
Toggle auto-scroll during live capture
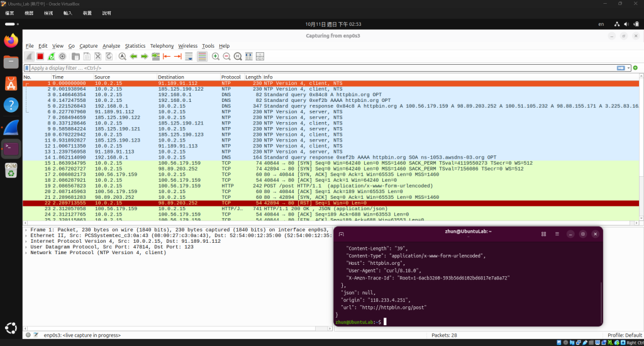[x=189, y=57]
